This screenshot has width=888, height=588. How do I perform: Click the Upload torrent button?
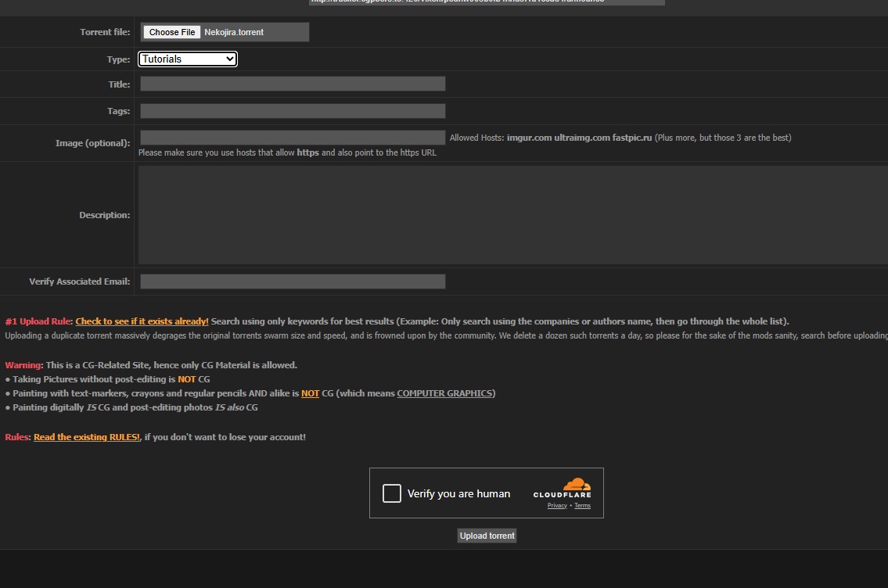[x=487, y=536]
